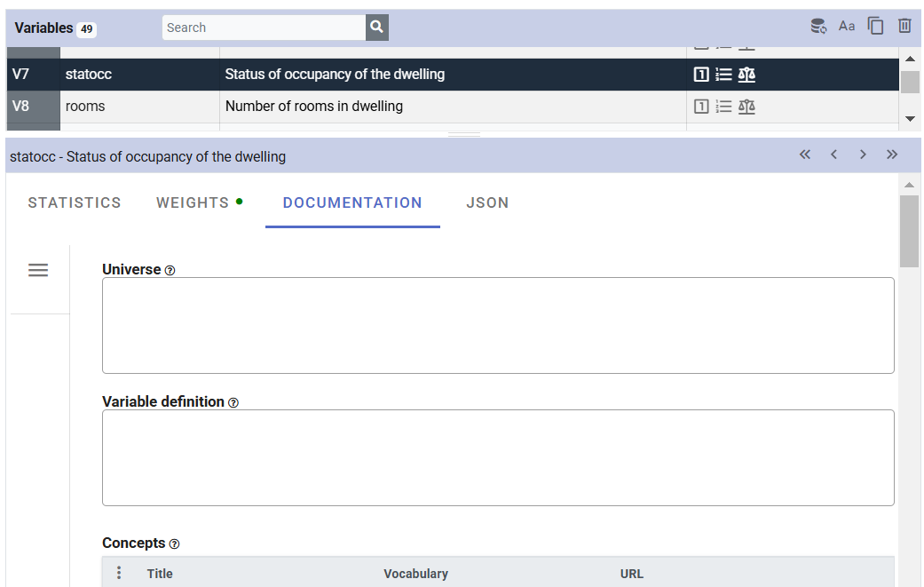924x587 pixels.
Task: Switch to the JSON tab
Action: pyautogui.click(x=487, y=202)
